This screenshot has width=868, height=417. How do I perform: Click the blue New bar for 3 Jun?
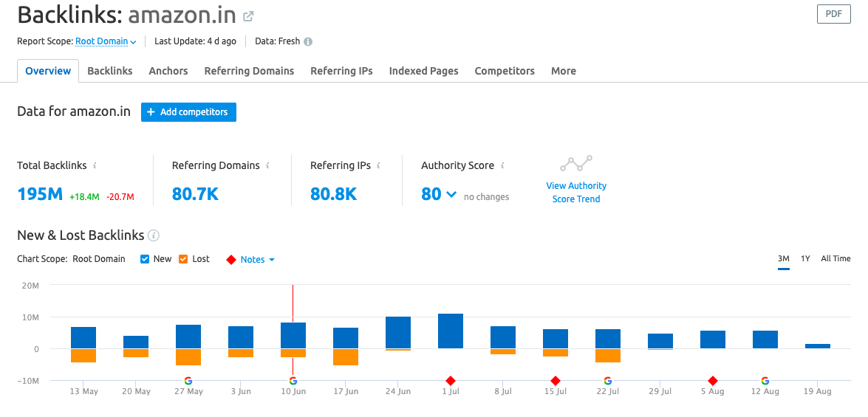coord(241,337)
